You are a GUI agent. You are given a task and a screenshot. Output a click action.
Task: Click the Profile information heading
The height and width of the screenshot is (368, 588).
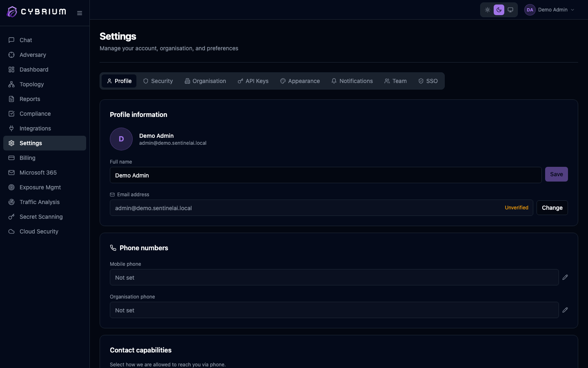[138, 114]
